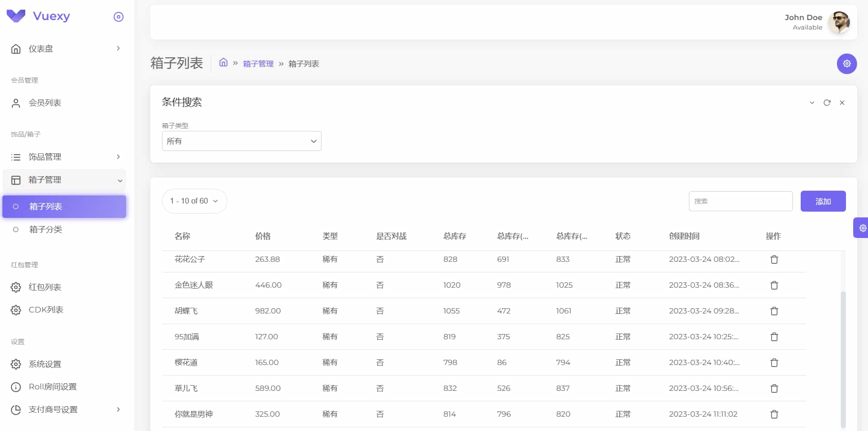Click the 添加 button

(x=823, y=201)
